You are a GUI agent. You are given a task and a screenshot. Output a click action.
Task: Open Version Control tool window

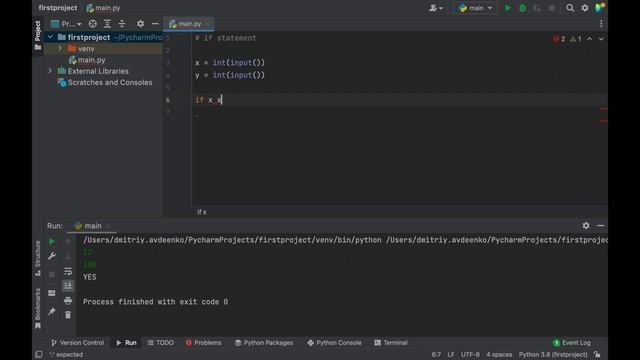77,343
